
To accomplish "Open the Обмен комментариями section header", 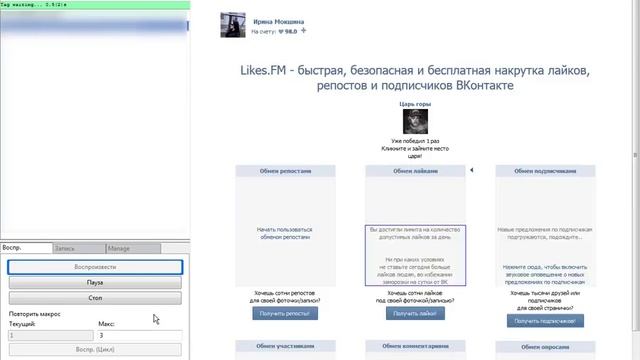I will pyautogui.click(x=415, y=346).
